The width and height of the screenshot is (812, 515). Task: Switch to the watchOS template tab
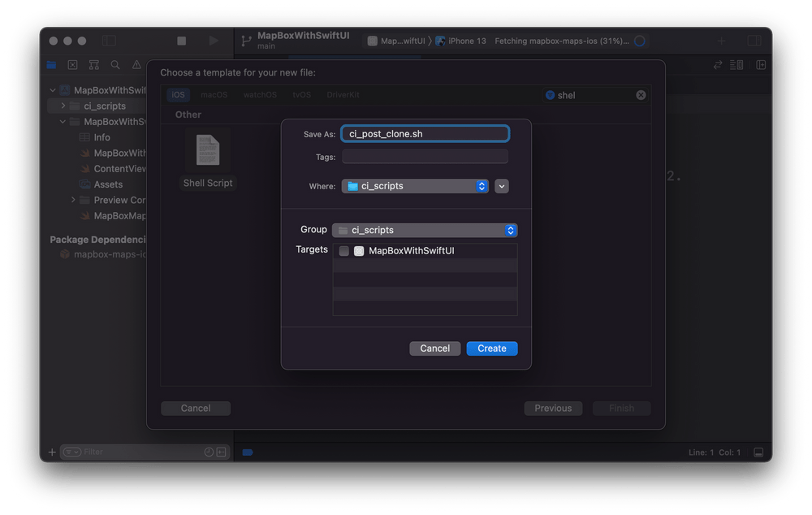click(260, 94)
